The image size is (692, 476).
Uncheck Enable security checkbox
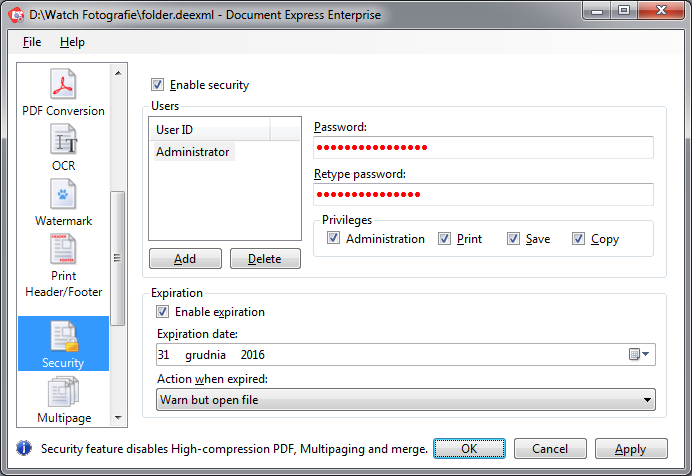[x=157, y=84]
